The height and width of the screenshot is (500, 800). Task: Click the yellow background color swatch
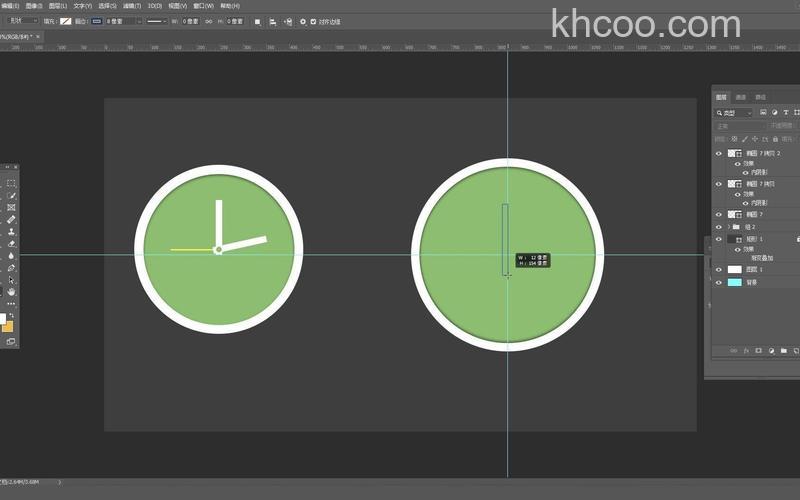click(9, 327)
